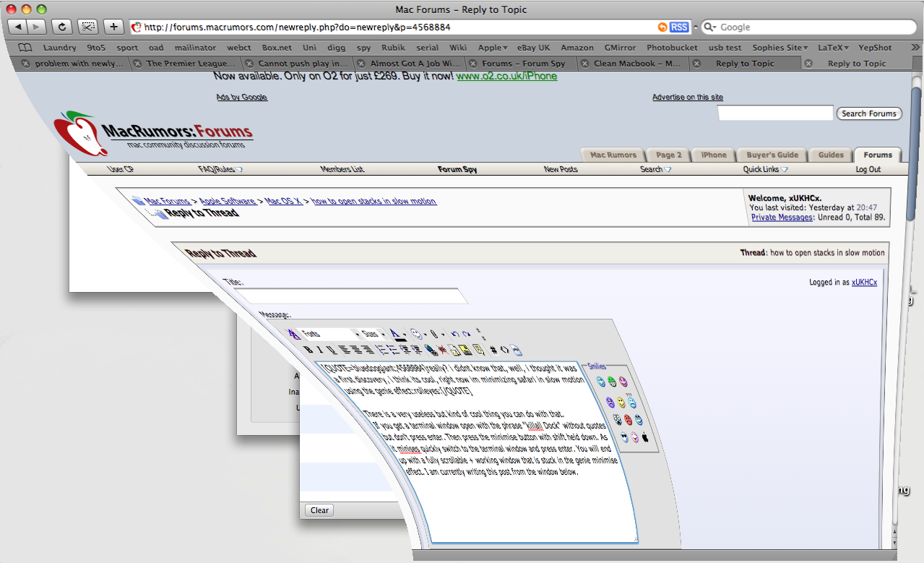
Task: Expand the Quick Links menu
Action: (765, 169)
